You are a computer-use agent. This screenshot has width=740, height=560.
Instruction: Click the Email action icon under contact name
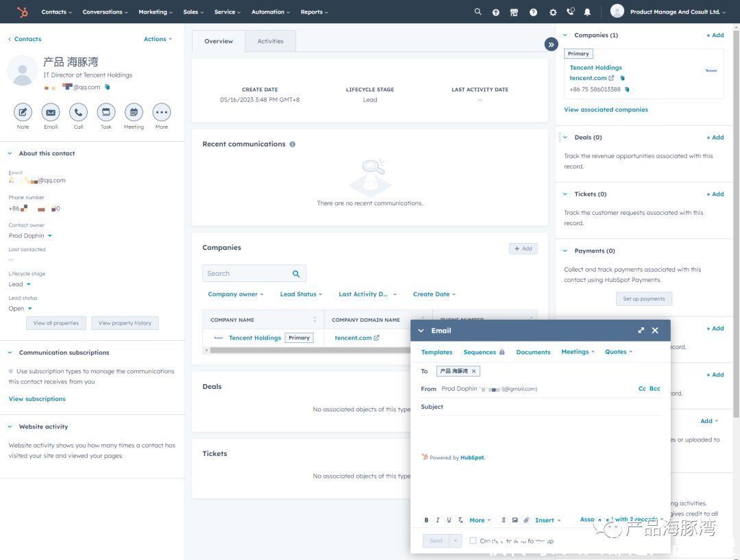[x=51, y=112]
